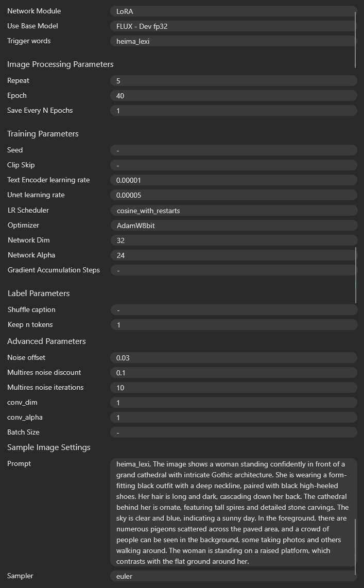
Task: Select the Epoch value field showing 40
Action: tap(234, 96)
